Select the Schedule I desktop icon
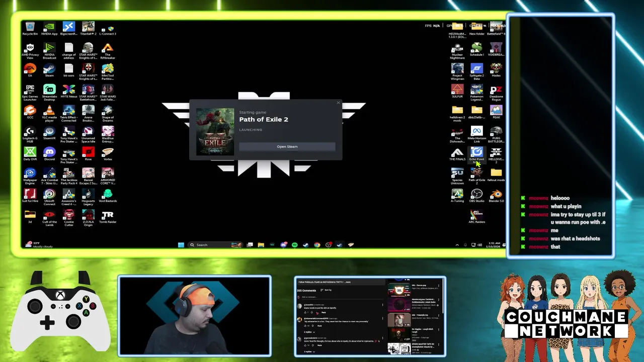Screen dimensions: 644x362 pos(476,50)
